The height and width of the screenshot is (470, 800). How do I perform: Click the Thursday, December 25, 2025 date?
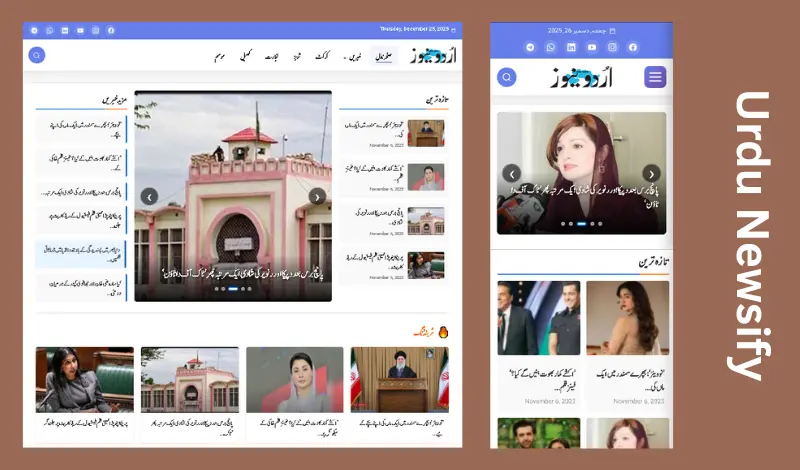click(414, 30)
